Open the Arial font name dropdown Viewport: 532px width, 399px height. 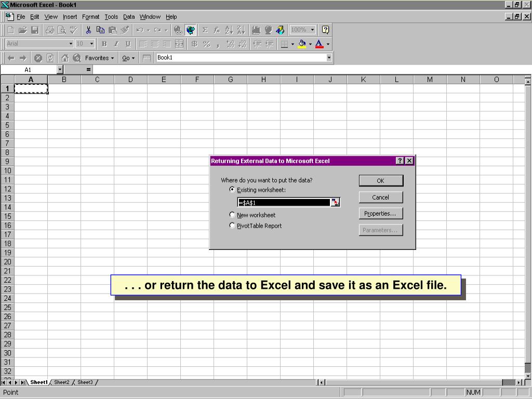tap(71, 44)
